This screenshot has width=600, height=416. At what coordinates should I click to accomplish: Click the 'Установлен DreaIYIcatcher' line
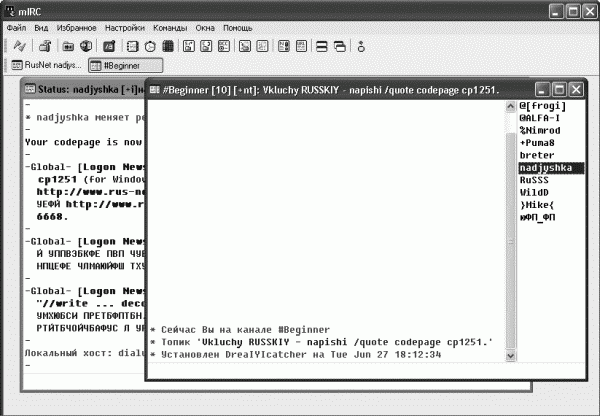click(295, 354)
